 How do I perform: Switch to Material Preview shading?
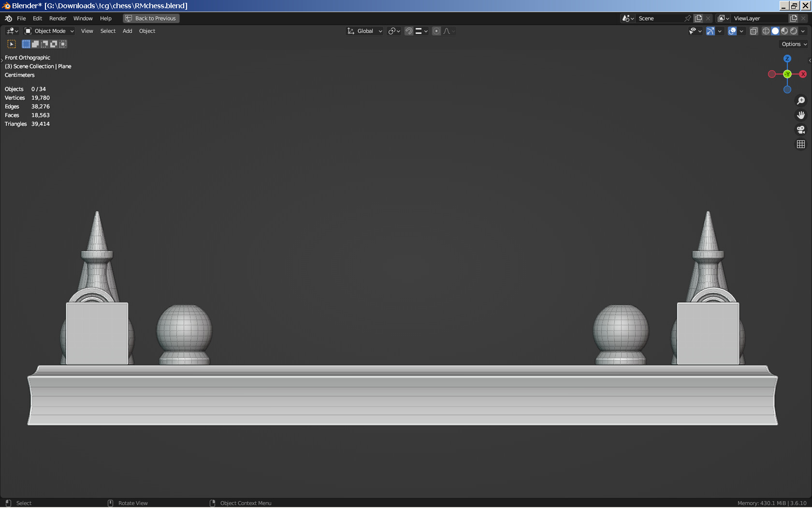pos(784,31)
